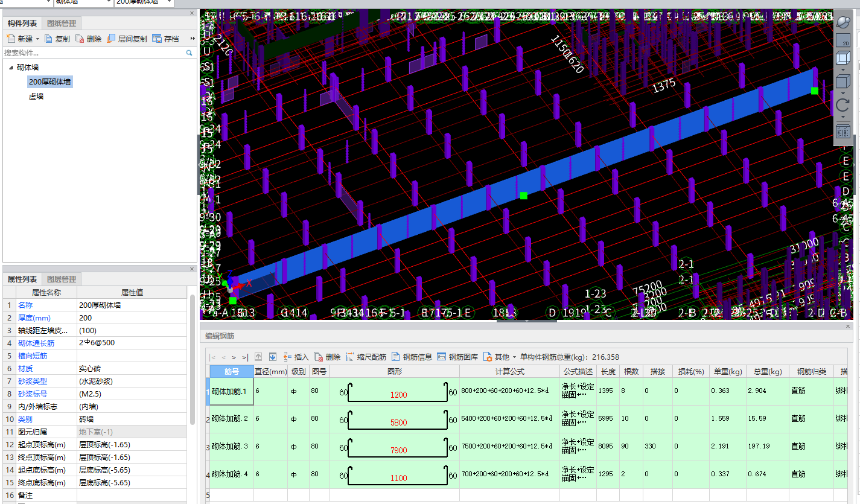Collapse the 砌体墙 tree node

click(10, 68)
